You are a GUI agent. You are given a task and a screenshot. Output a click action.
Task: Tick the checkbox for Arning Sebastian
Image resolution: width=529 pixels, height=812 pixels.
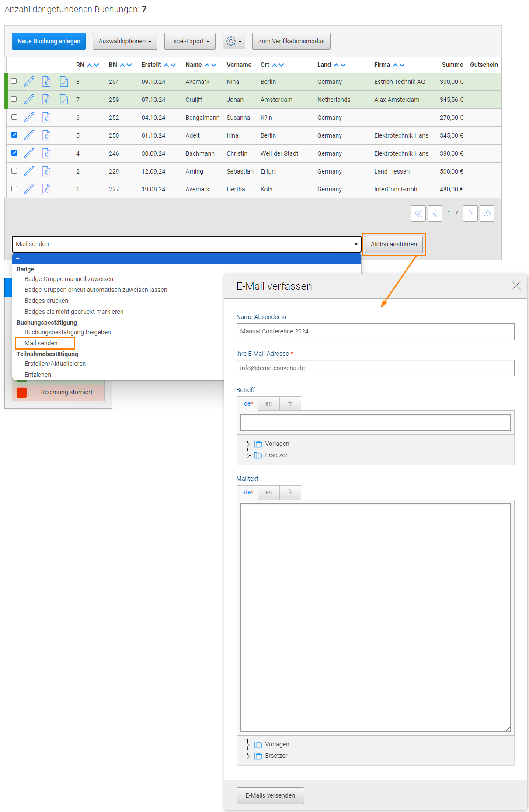tap(14, 171)
